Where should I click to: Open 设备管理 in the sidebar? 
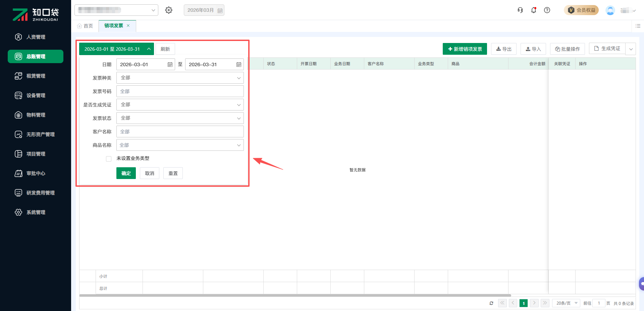35,95
